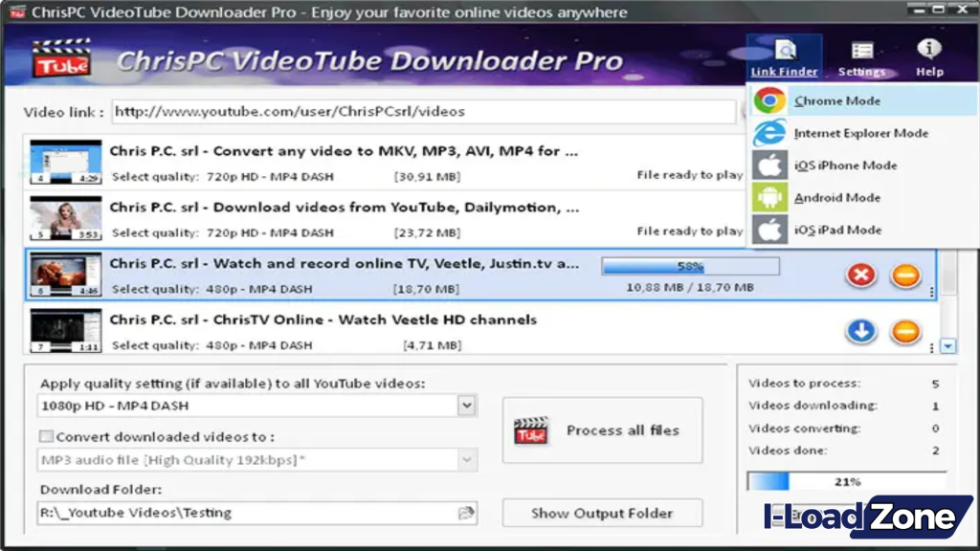Screen dimensions: 980x551
Task: Open the MP3 conversion format dropdown
Action: [466, 460]
